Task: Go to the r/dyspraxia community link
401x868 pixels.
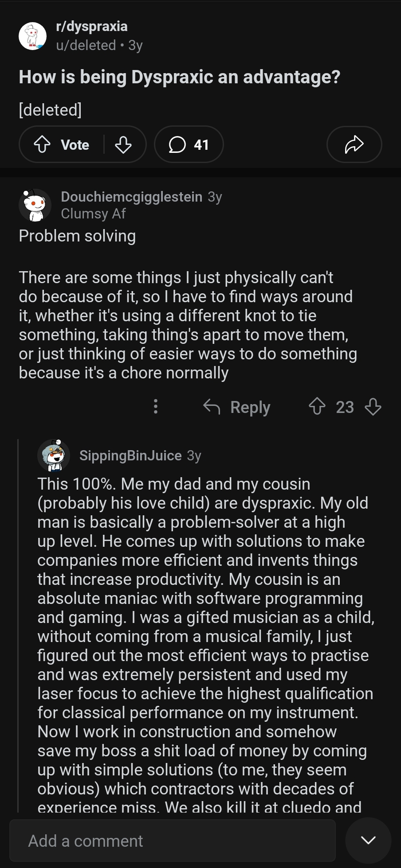Action: 92,26
